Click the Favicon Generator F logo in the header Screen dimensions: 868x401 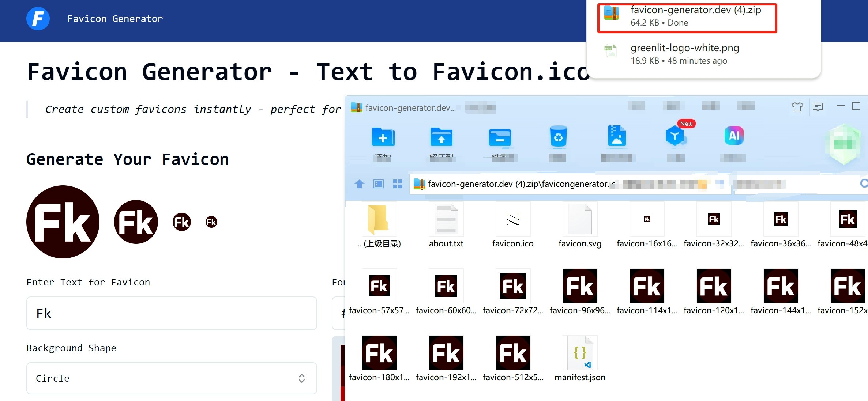(x=38, y=19)
